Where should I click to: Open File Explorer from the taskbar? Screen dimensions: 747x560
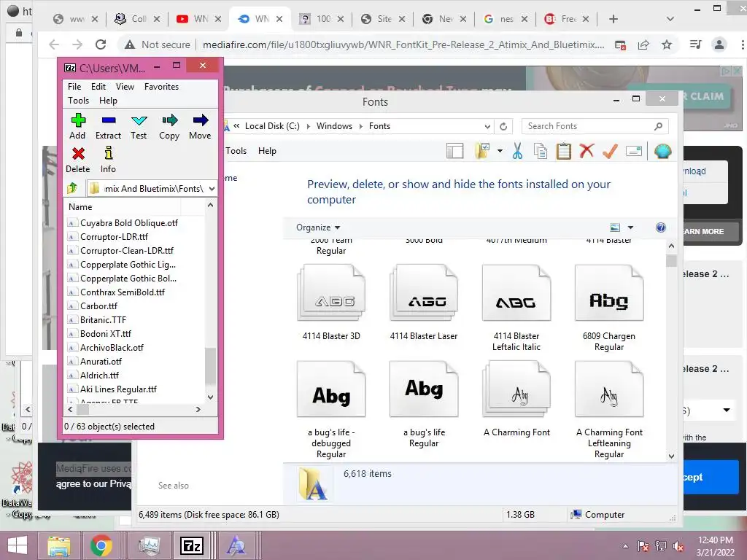click(58, 545)
